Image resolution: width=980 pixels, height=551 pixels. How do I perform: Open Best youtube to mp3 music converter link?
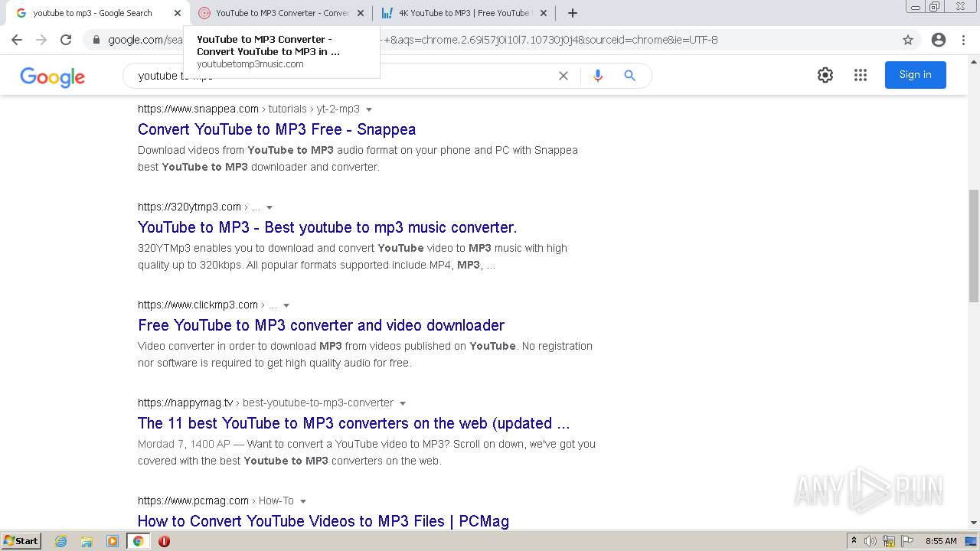tap(328, 227)
